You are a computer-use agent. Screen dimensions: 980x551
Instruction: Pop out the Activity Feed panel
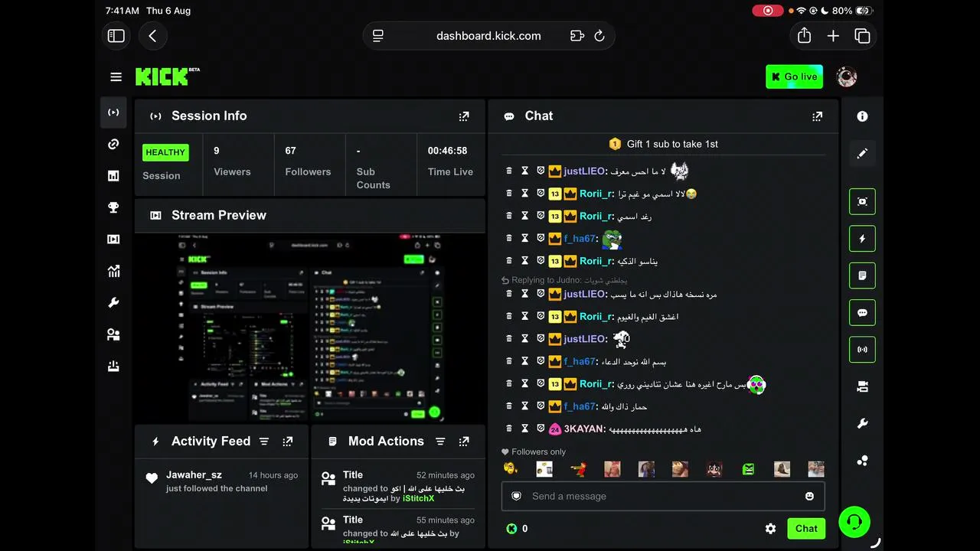[288, 442]
